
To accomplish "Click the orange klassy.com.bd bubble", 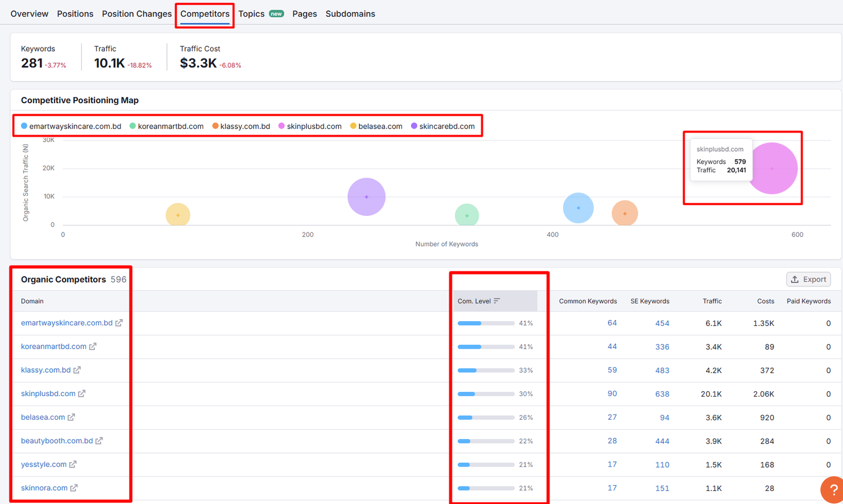I will click(x=625, y=213).
